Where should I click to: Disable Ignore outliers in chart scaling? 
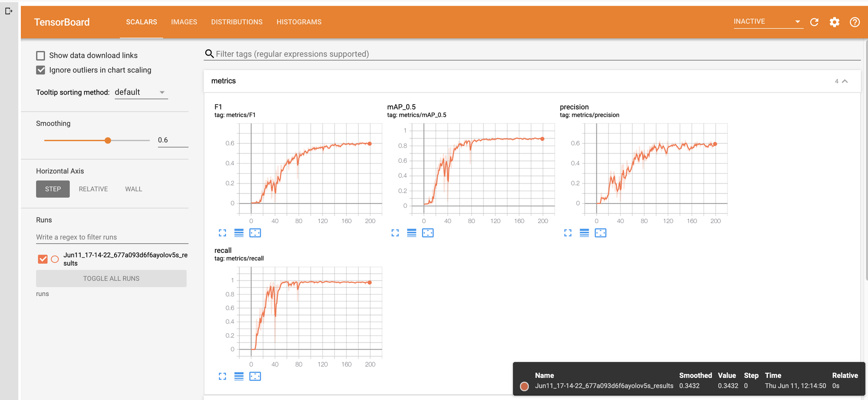tap(40, 70)
